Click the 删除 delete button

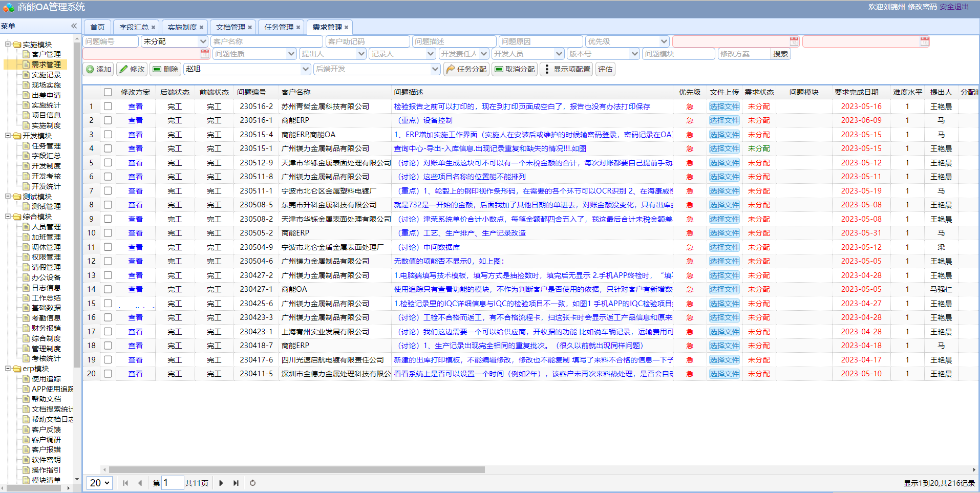165,69
